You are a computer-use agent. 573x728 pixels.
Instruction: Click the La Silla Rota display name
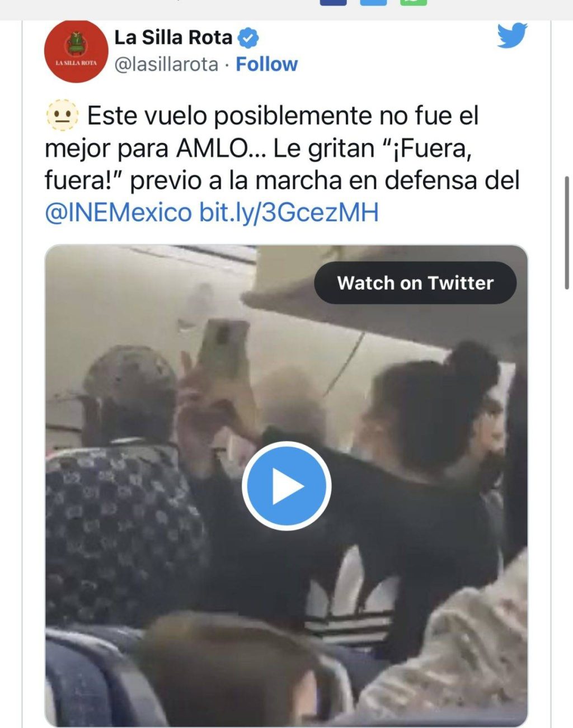point(173,37)
